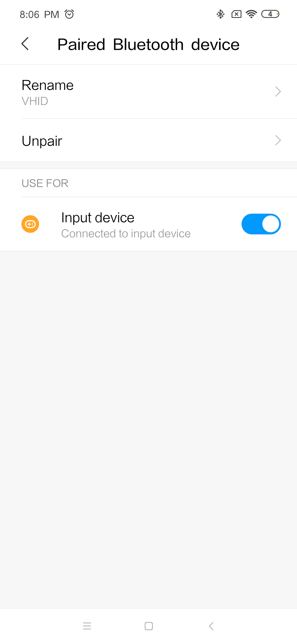Expand the Unpair row chevron
The height and width of the screenshot is (644, 297).
click(x=278, y=140)
